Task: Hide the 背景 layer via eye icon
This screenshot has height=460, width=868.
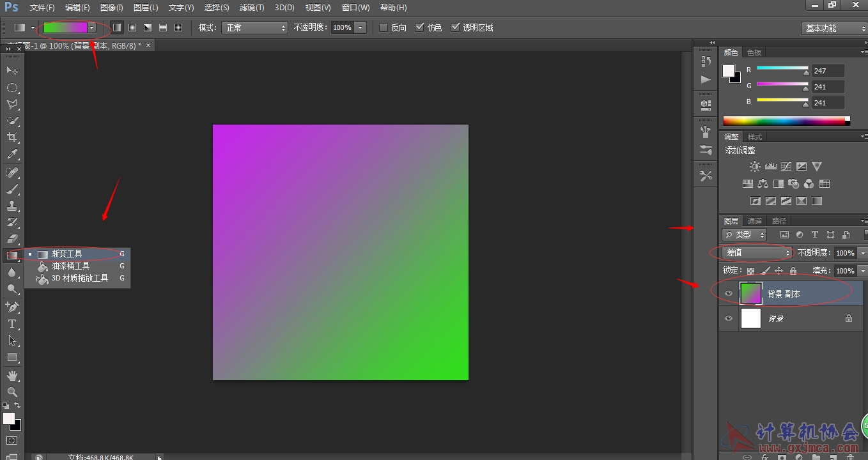Action: (729, 318)
